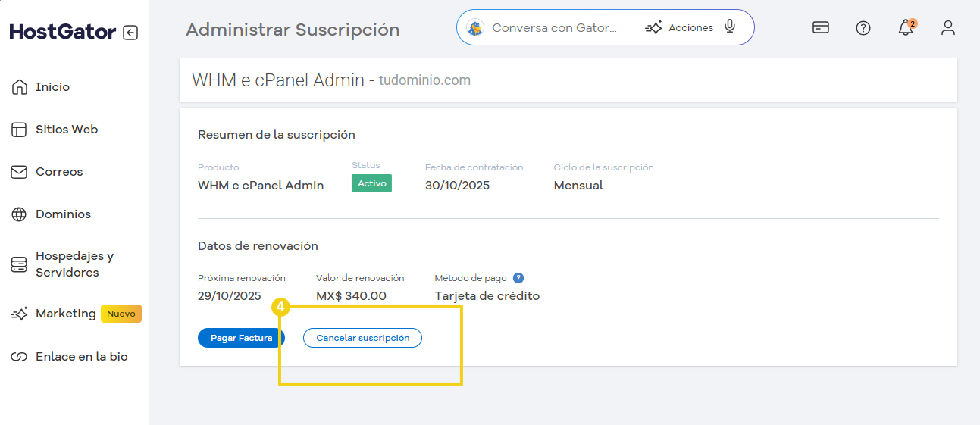Click the HostGator logo
Screen dimensions: 980x425
click(63, 32)
